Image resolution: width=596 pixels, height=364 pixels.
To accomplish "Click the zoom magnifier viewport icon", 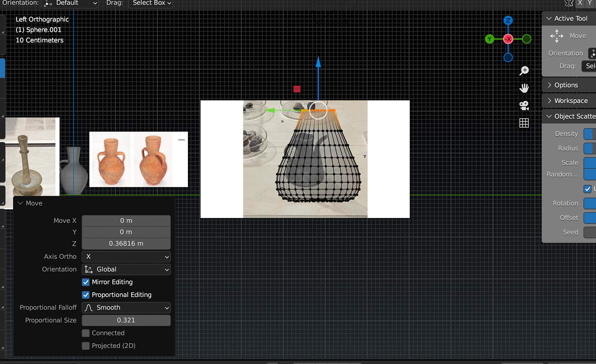I will [524, 71].
